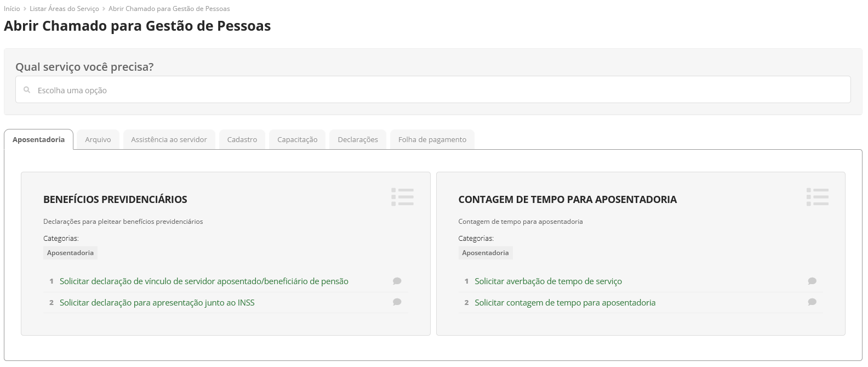Click list icon in Benefícios Previdenciários card
Screen dimensions: 868x367
[402, 197]
